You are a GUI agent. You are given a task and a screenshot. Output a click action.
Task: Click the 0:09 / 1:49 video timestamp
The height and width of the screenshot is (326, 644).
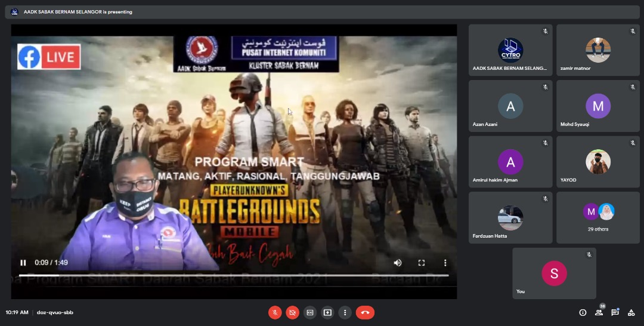[x=51, y=262]
